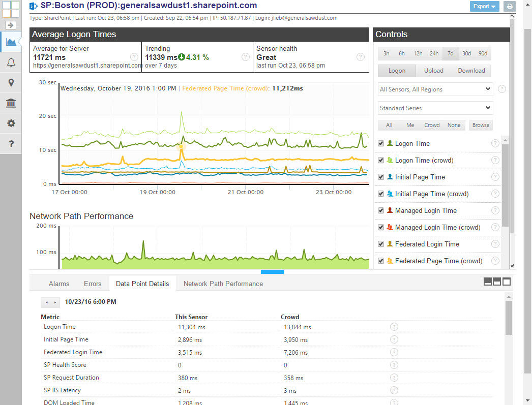Open settings gear in sidebar

[x=11, y=123]
